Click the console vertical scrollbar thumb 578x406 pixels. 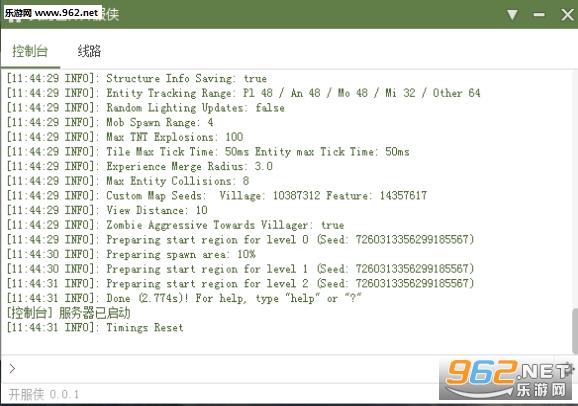pyautogui.click(x=575, y=331)
